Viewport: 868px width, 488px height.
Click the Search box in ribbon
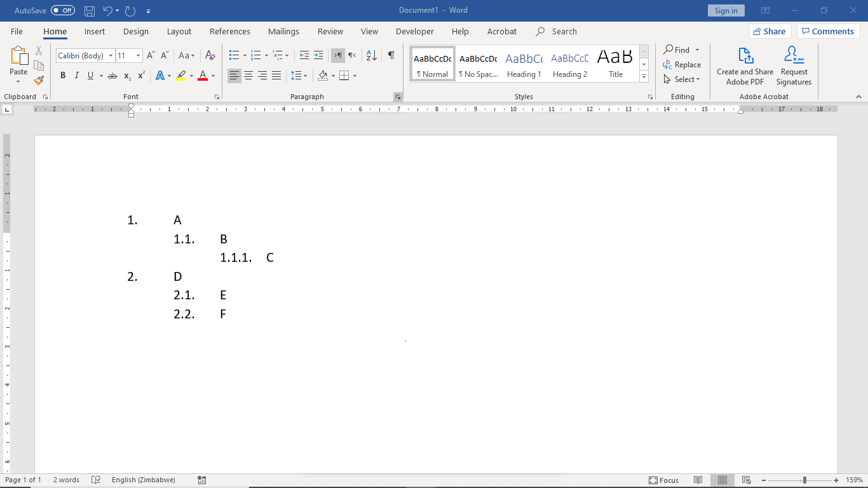[x=557, y=31]
